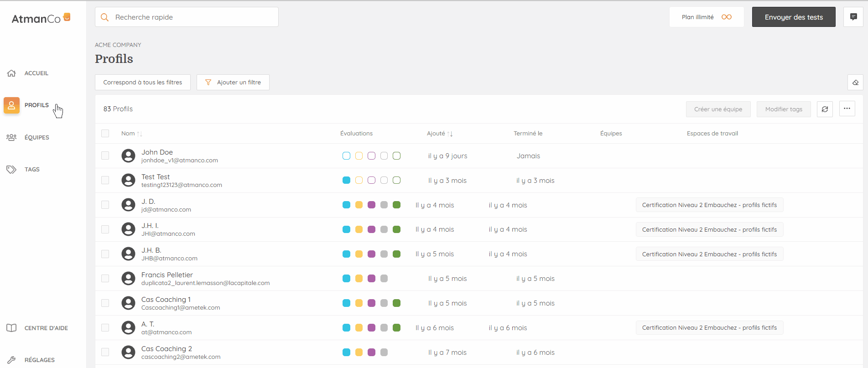Go to Profils in the sidebar
The width and height of the screenshot is (868, 368).
pyautogui.click(x=36, y=105)
